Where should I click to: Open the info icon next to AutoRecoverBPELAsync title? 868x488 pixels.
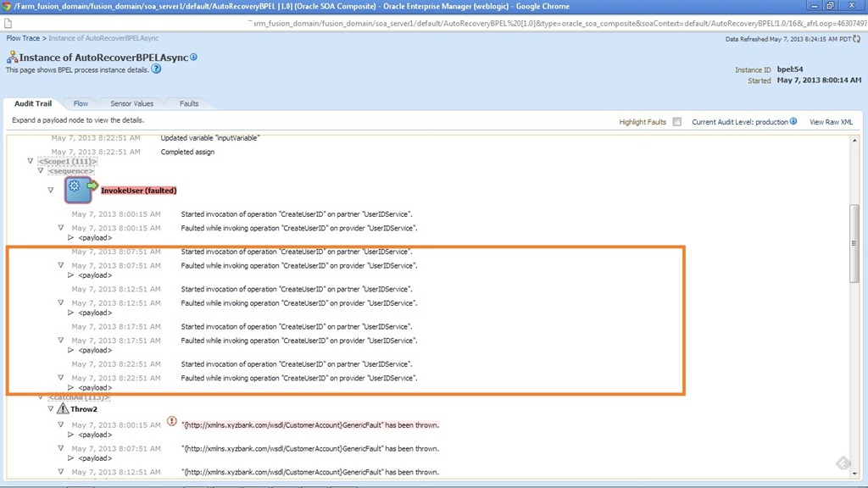pyautogui.click(x=194, y=57)
